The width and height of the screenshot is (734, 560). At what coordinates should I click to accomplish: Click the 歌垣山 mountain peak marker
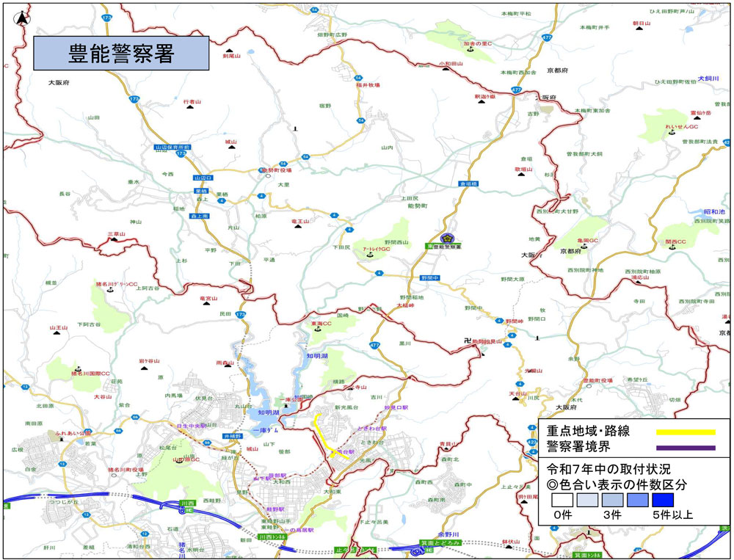pos(521,174)
